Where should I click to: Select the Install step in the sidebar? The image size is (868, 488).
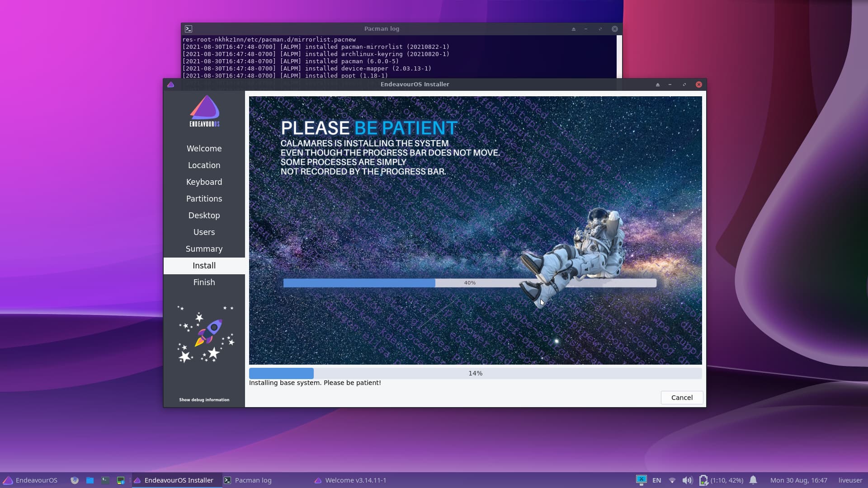tap(204, 266)
